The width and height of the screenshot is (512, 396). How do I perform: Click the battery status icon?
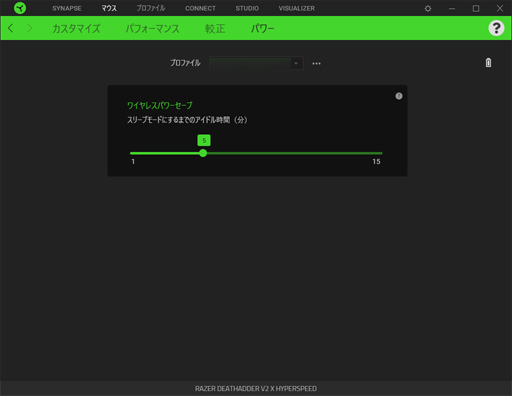click(488, 63)
